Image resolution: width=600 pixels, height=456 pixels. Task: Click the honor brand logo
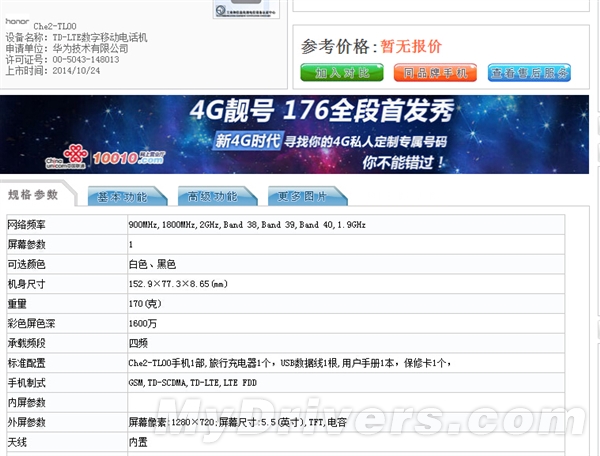point(17,21)
